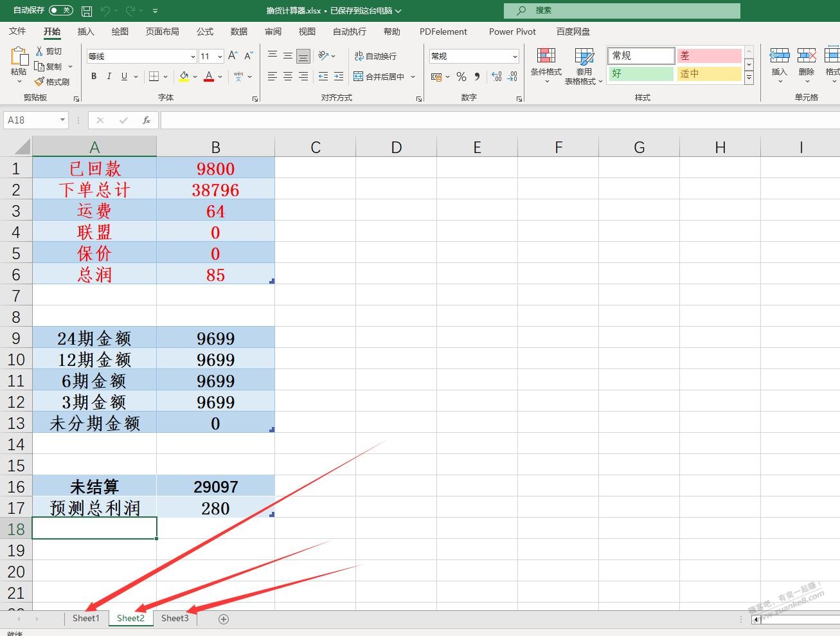Open the font name dropdown
Screen dimensions: 840x636
tap(193, 57)
